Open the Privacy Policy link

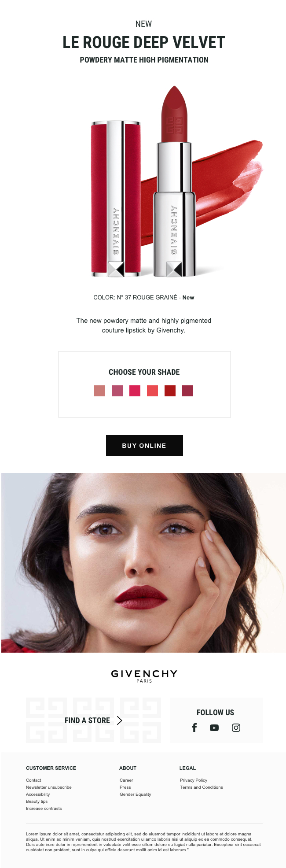(x=194, y=780)
